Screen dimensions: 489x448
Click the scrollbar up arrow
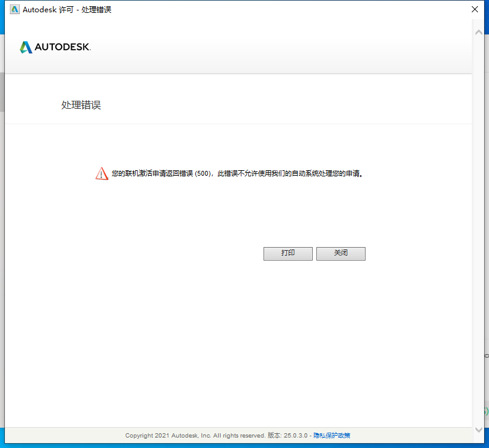479,33
